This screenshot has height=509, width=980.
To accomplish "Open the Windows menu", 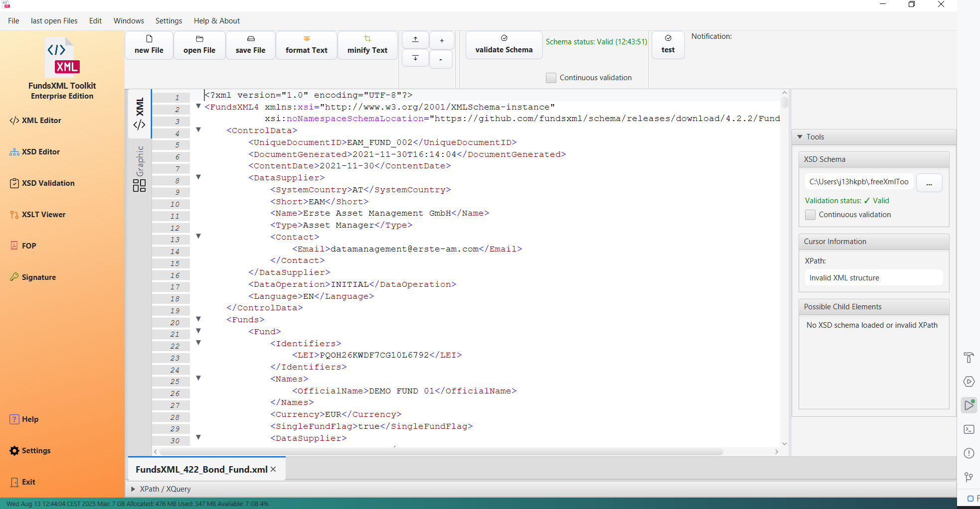I will [x=129, y=21].
